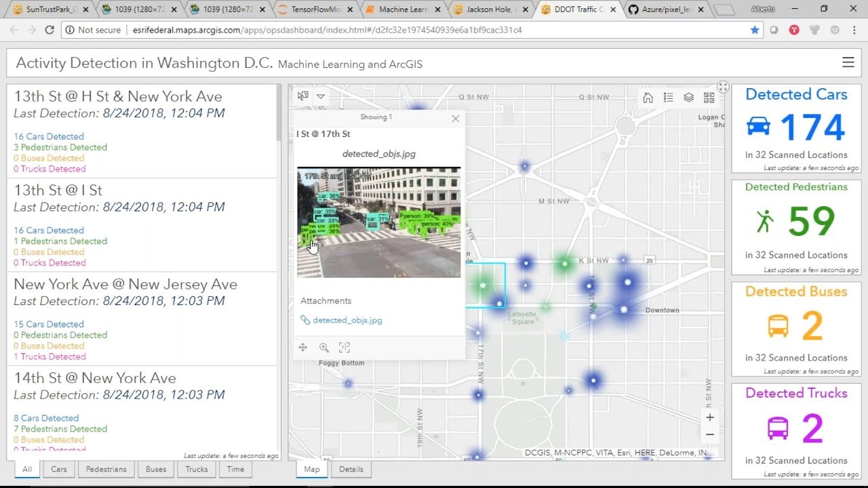Click the map select features tool icon
Viewport: 868px width, 488px height.
pyautogui.click(x=302, y=96)
